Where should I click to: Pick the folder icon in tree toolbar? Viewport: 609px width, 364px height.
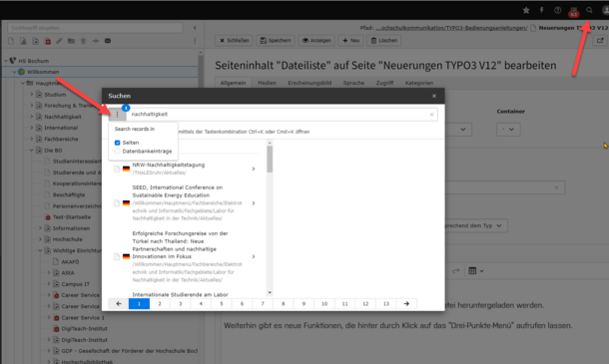(71, 41)
